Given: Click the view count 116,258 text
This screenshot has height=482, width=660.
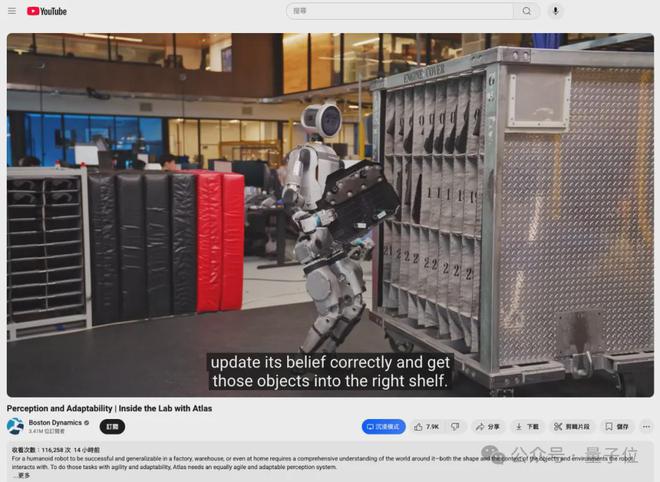Looking at the screenshot, I should [41, 450].
